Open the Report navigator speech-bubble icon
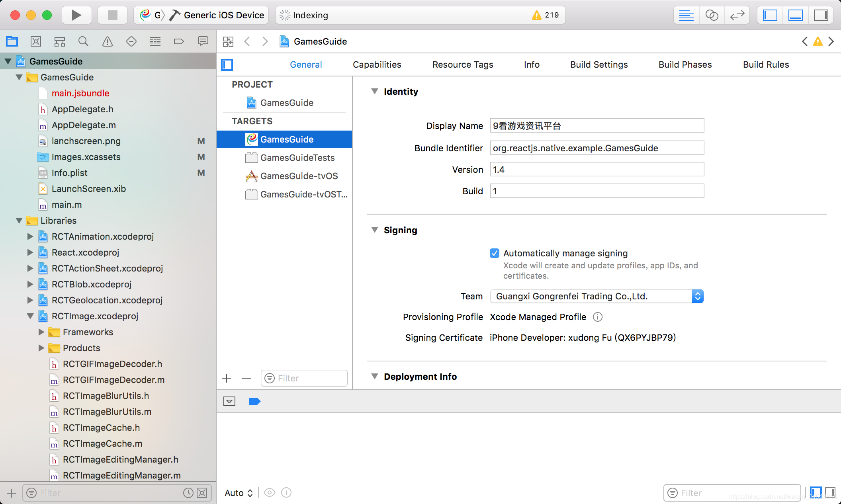 click(x=203, y=41)
